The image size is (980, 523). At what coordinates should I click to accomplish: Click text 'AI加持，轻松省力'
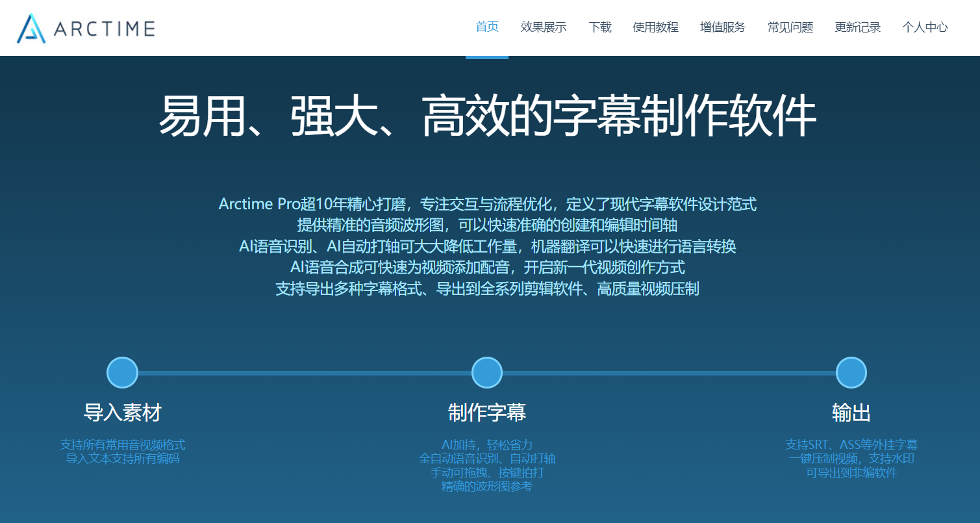click(487, 445)
